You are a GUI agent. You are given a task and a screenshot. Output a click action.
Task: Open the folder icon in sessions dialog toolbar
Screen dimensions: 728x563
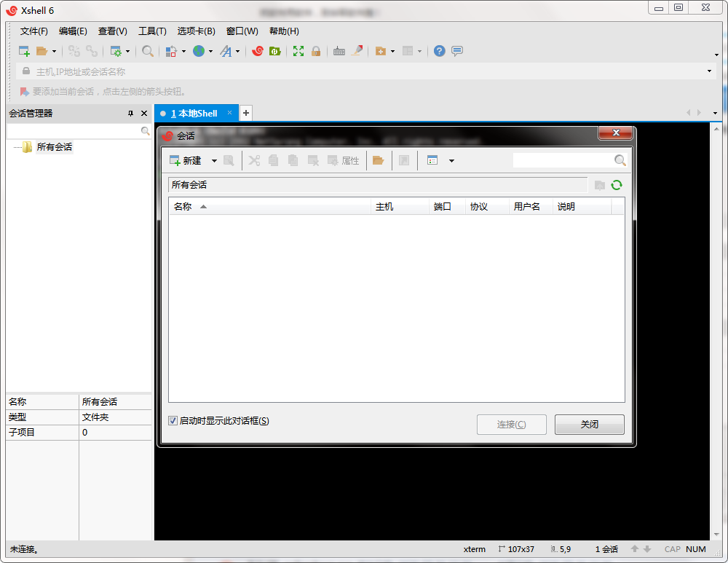tap(379, 161)
